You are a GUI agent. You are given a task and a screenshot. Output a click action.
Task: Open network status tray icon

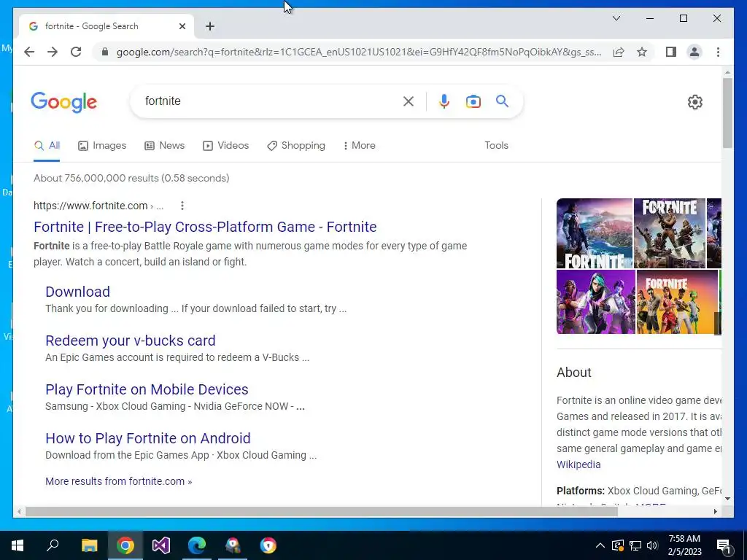point(635,545)
